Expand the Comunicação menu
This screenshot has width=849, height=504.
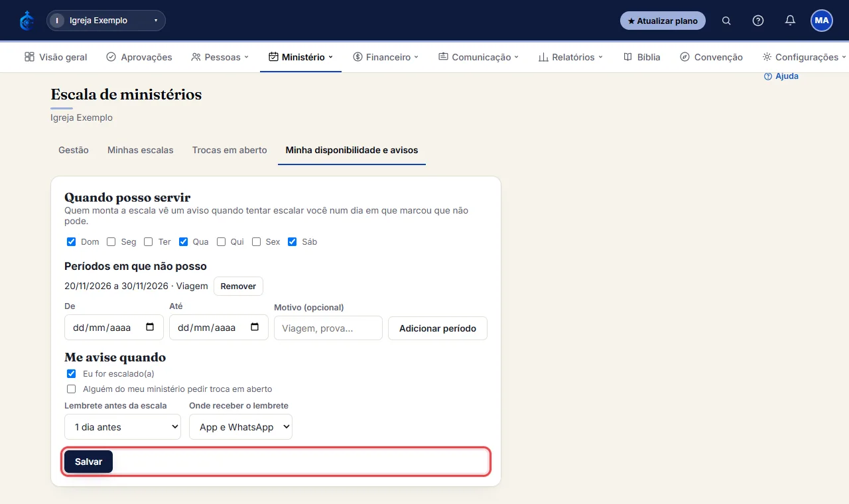pyautogui.click(x=478, y=57)
